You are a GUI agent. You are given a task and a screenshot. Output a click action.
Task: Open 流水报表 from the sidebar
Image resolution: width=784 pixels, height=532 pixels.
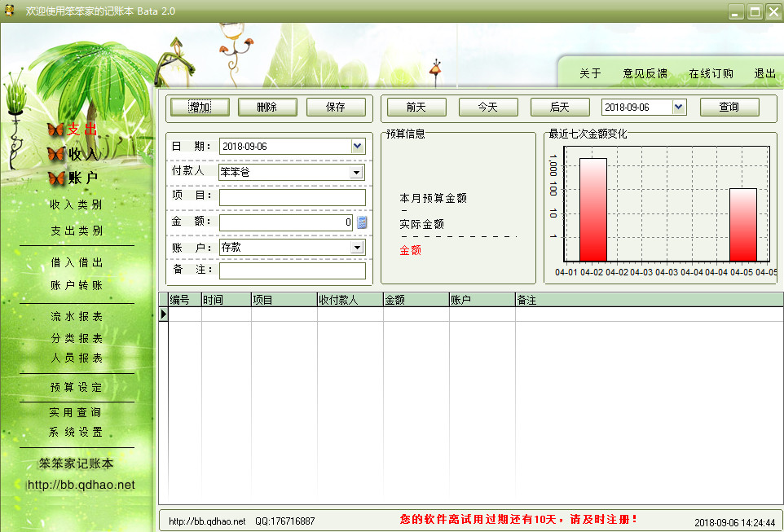pyautogui.click(x=77, y=317)
